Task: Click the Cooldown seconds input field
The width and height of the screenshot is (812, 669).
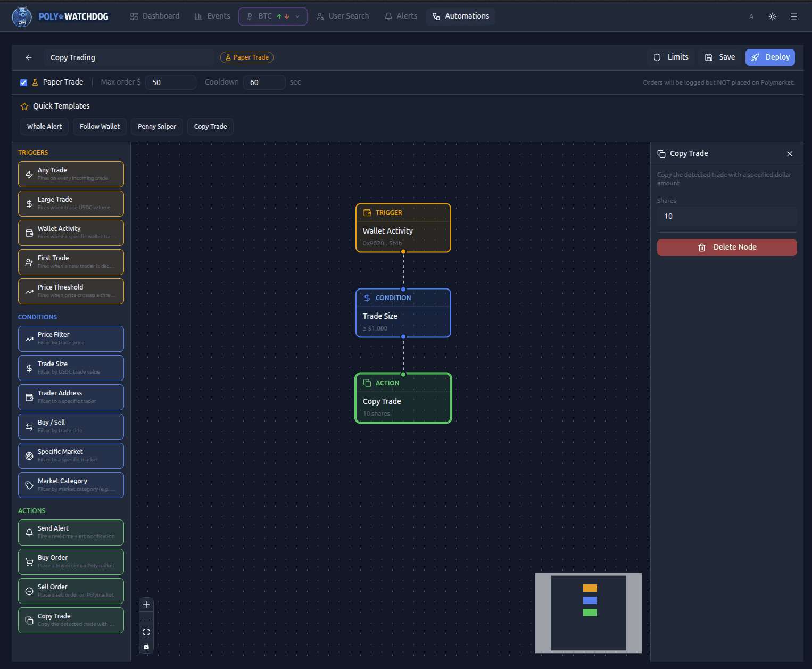Action: tap(264, 82)
